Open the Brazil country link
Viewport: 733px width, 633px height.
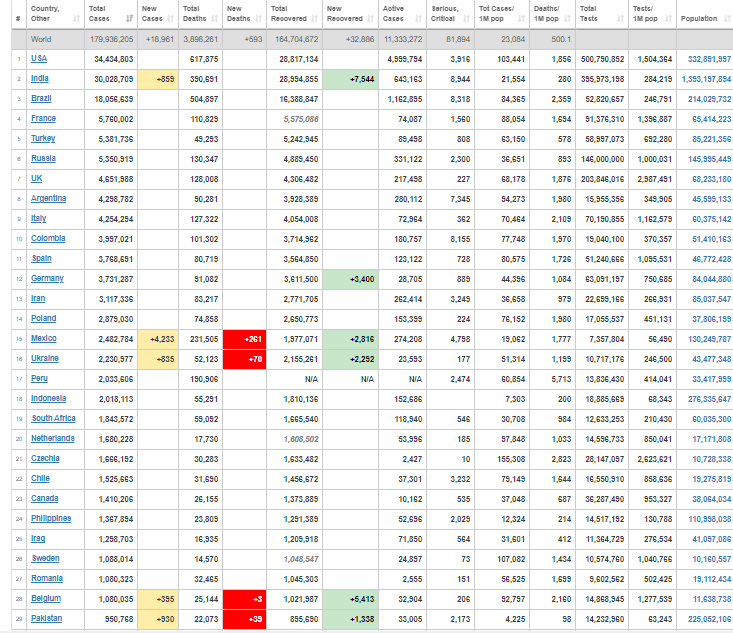click(x=41, y=99)
